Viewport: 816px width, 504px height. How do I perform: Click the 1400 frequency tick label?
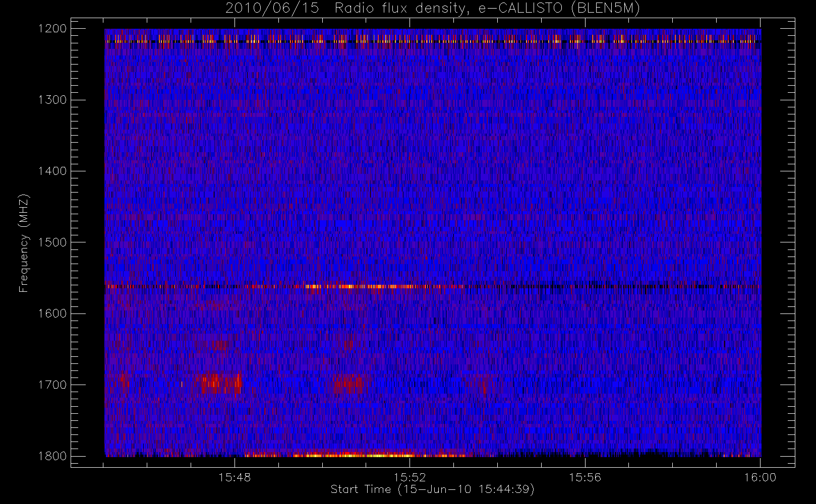(x=52, y=171)
